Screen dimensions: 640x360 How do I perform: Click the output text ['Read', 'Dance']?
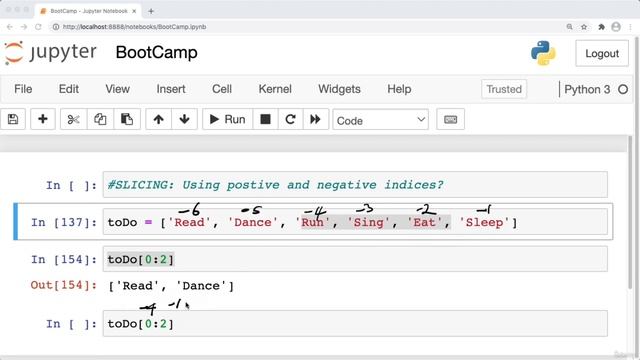pyautogui.click(x=171, y=286)
